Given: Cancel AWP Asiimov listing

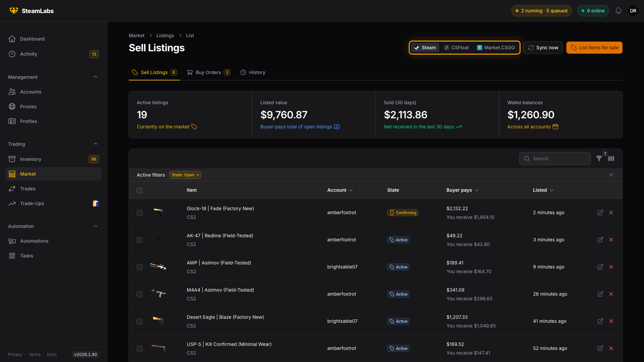Looking at the screenshot, I should pos(611,267).
